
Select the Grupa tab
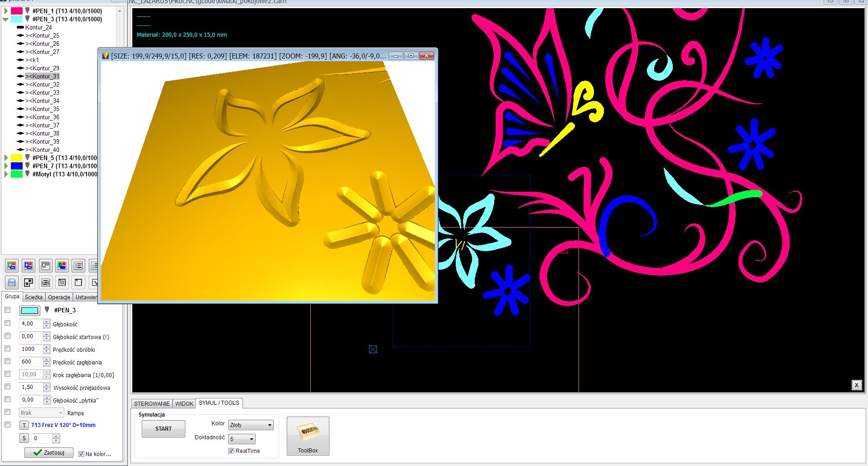point(12,296)
